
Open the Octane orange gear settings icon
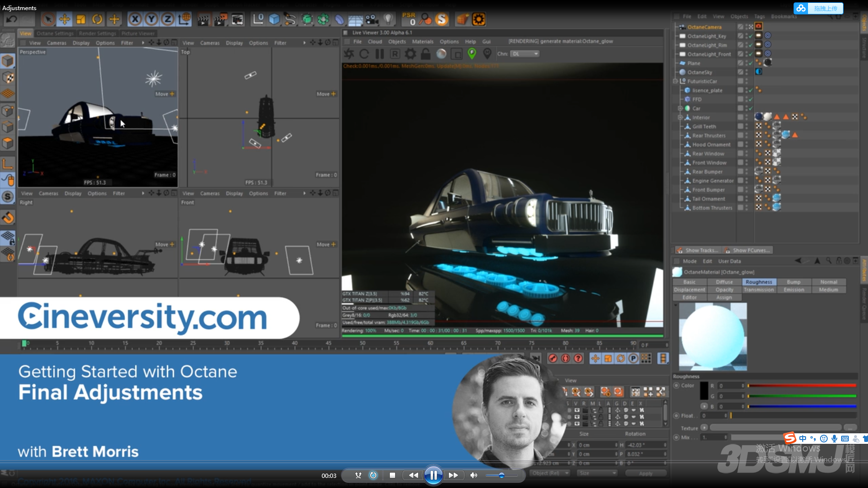tap(479, 19)
